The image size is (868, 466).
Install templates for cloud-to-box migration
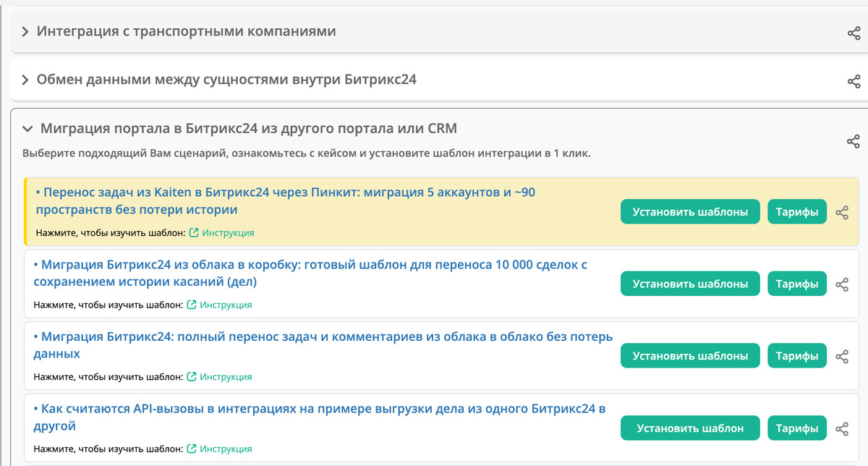[690, 284]
